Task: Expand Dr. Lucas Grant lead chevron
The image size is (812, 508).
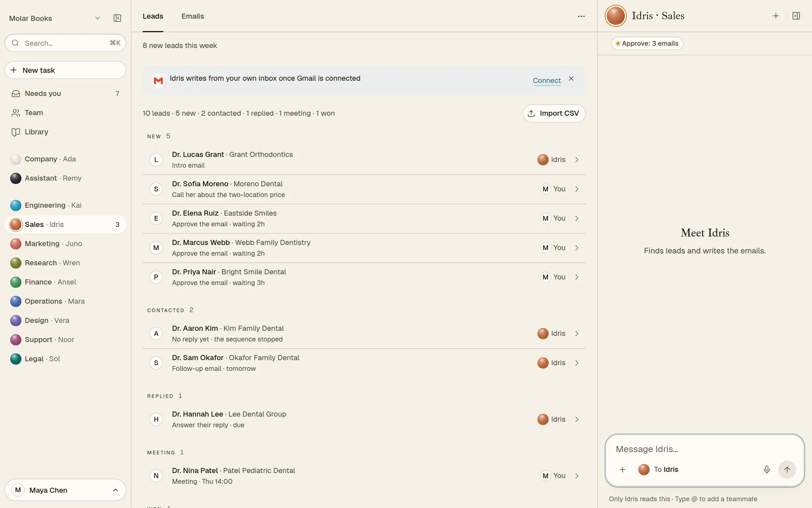Action: (x=577, y=160)
